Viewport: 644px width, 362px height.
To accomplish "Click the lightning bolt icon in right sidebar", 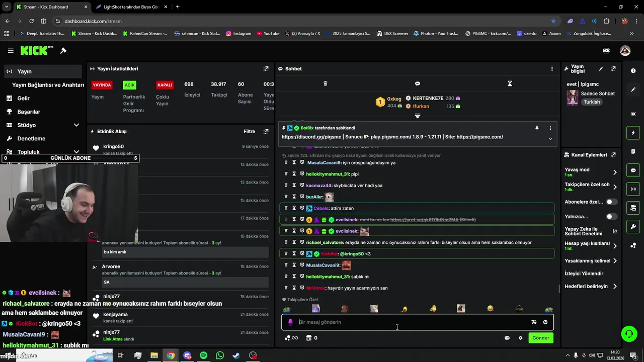I will pos(633,133).
